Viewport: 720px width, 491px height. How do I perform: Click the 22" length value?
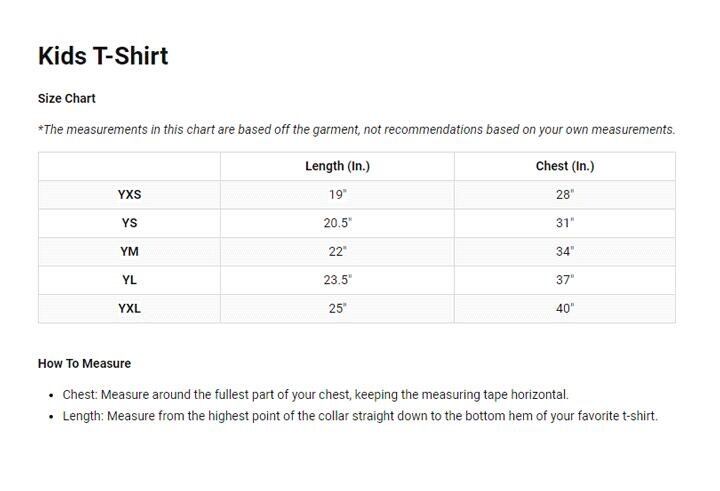point(337,252)
